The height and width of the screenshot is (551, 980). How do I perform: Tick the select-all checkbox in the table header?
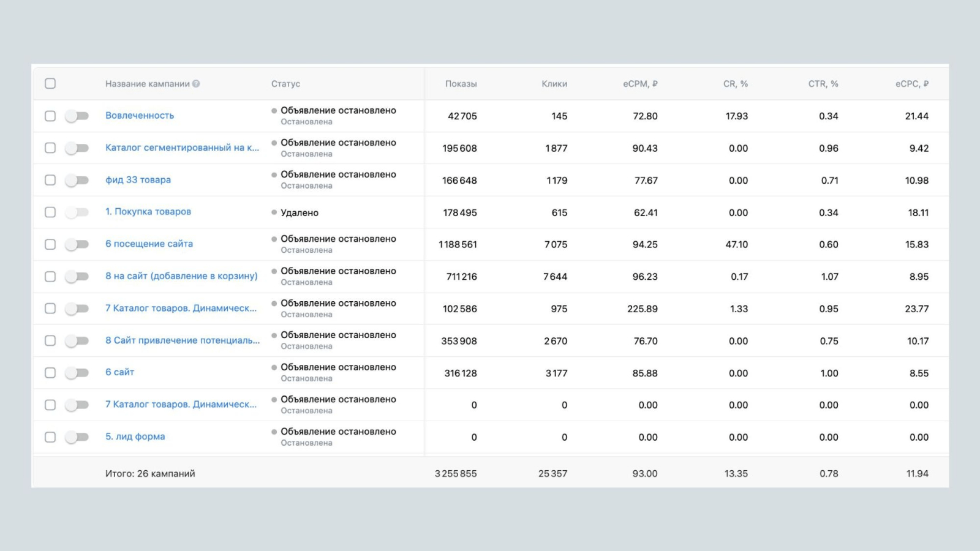(x=50, y=83)
